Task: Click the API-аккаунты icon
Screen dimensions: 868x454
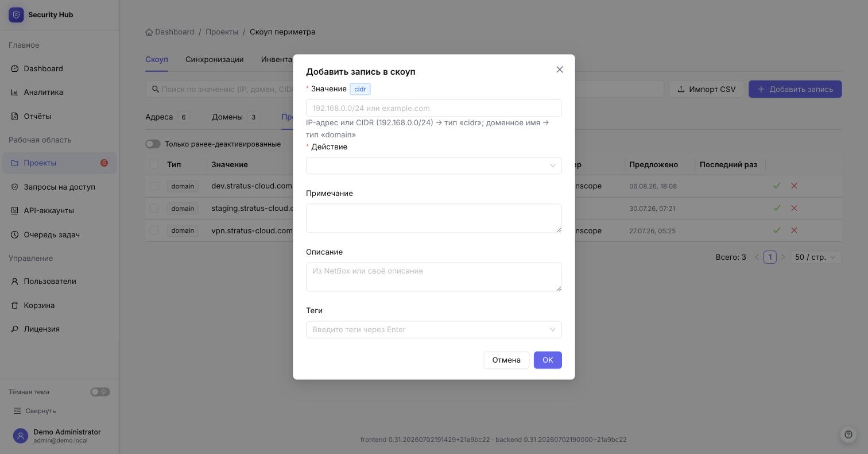Action: coord(15,210)
